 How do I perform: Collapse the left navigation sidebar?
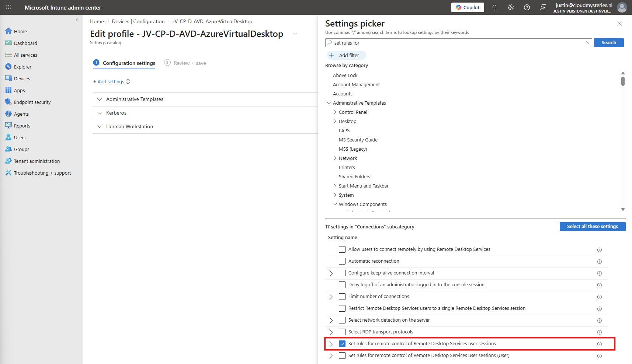click(x=77, y=20)
